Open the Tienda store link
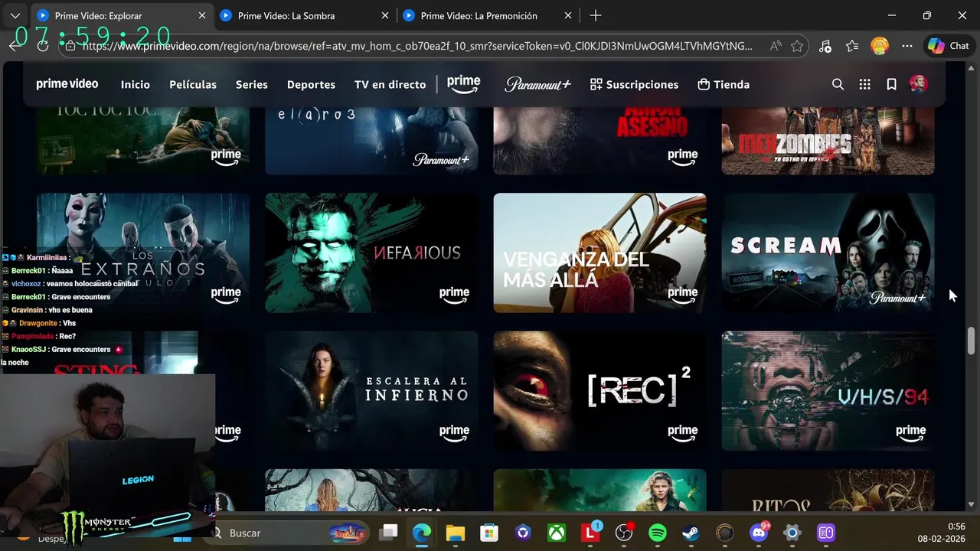 (x=724, y=84)
